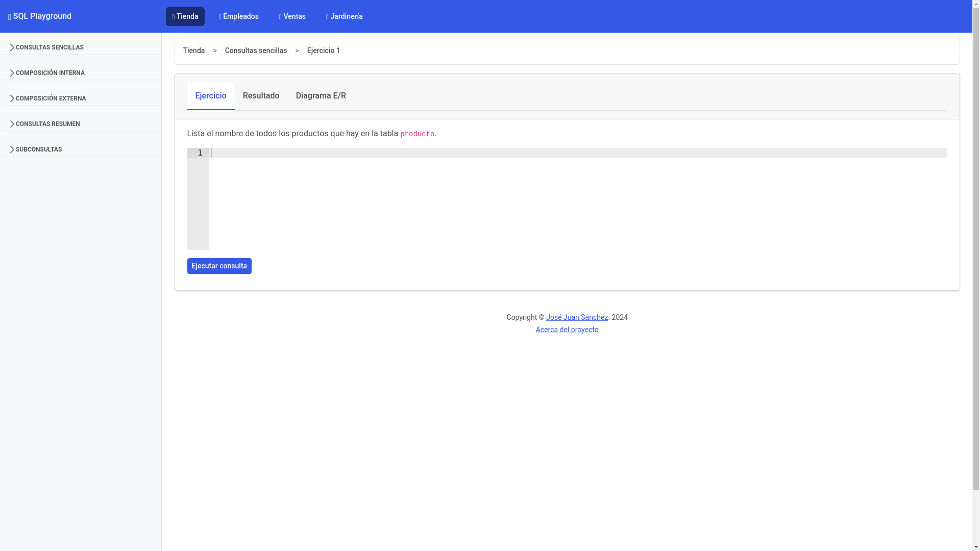
Task: Click the Tienda breadcrumb
Action: tap(194, 51)
